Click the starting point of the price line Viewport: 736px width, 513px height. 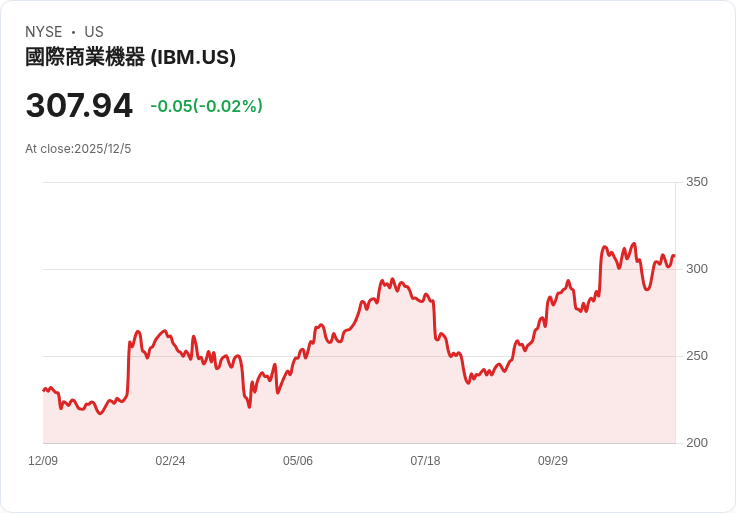(x=44, y=390)
